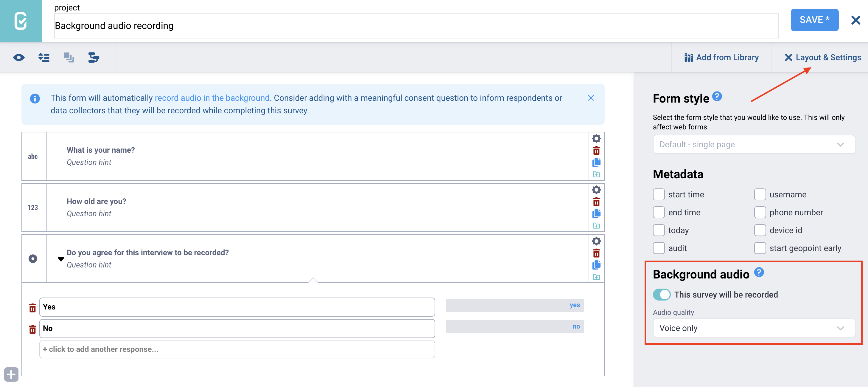Delete the 'Yes' response option

pyautogui.click(x=32, y=308)
